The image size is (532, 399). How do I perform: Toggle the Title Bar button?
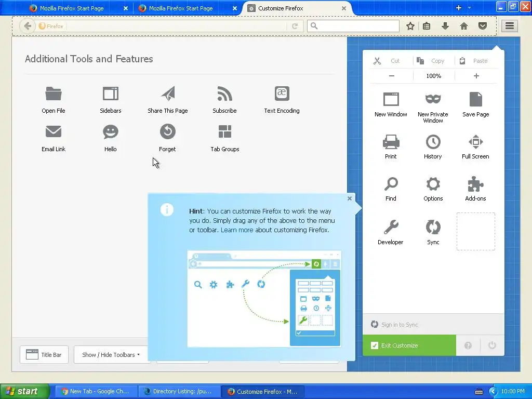pos(44,354)
